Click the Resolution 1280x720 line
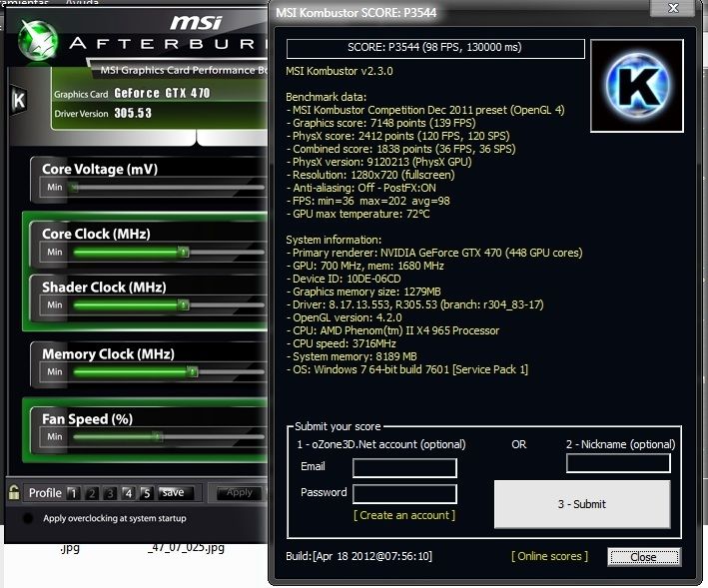The image size is (708, 588). (370, 175)
